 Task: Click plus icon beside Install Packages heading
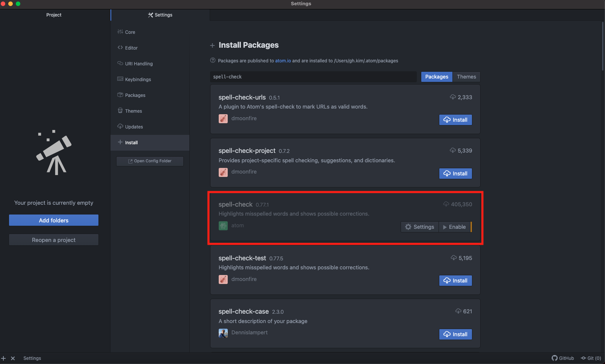click(212, 45)
